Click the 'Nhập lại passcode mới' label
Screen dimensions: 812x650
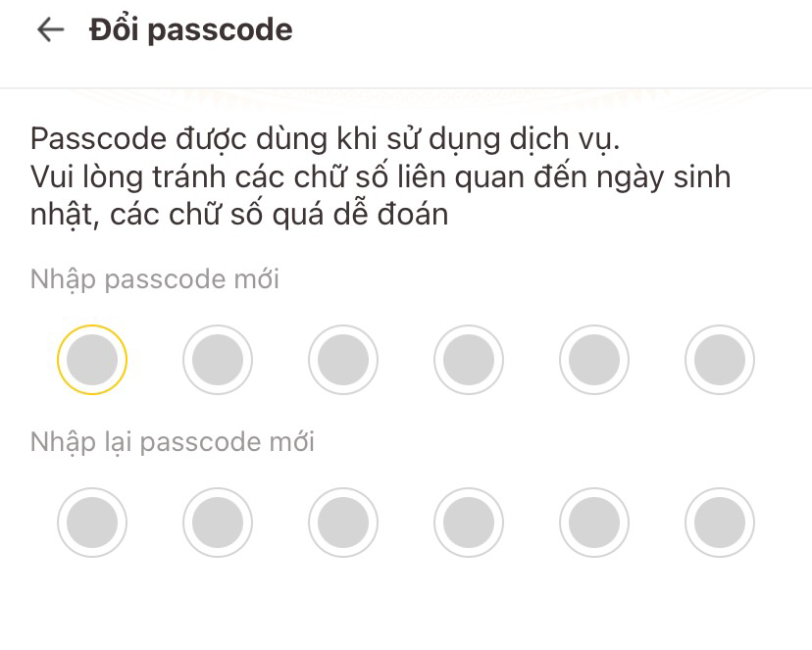pos(173,441)
